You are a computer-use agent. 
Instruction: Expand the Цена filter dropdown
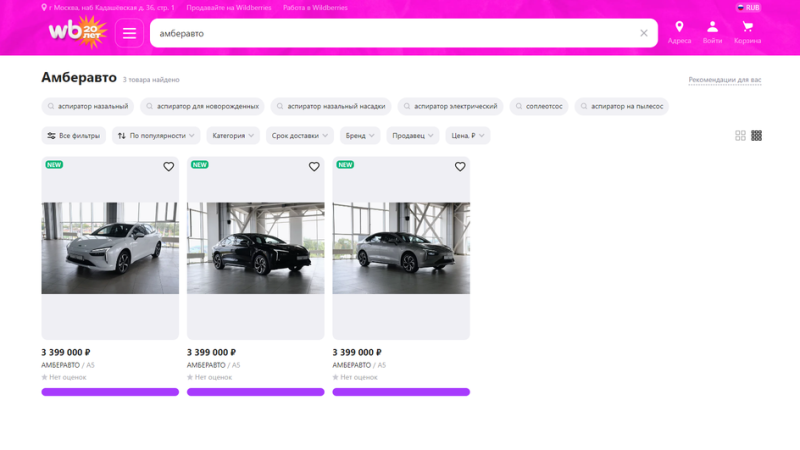(468, 136)
